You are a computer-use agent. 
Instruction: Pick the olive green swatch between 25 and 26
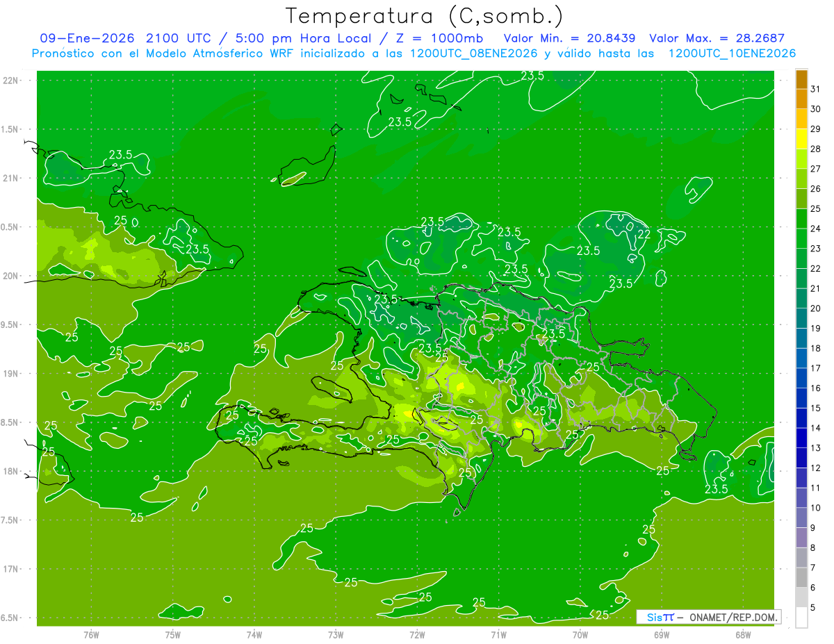tap(801, 199)
